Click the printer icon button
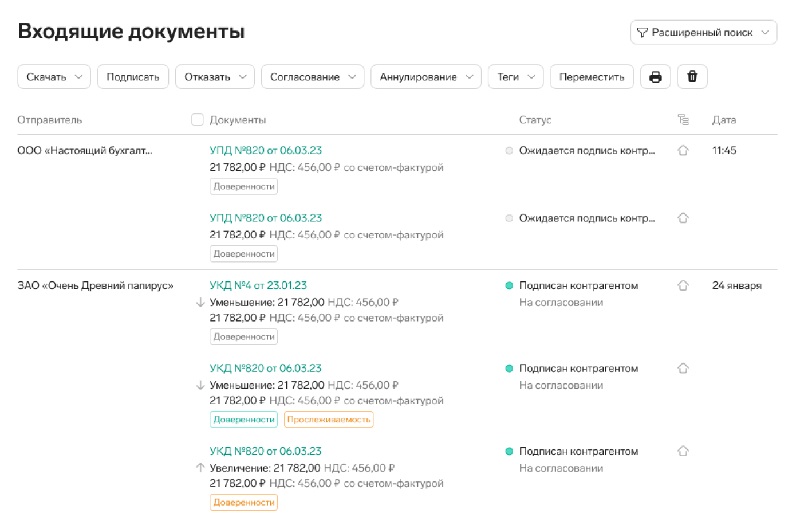The width and height of the screenshot is (812, 517). click(655, 77)
